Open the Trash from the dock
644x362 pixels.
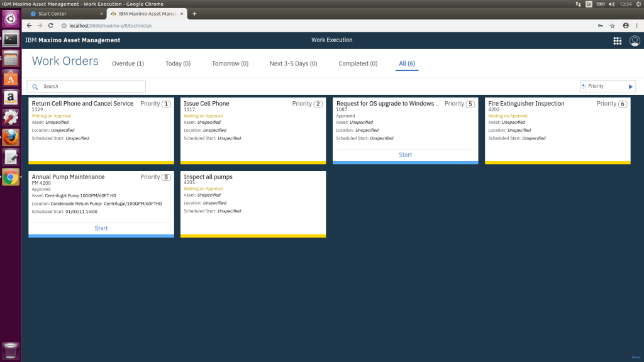(x=11, y=351)
